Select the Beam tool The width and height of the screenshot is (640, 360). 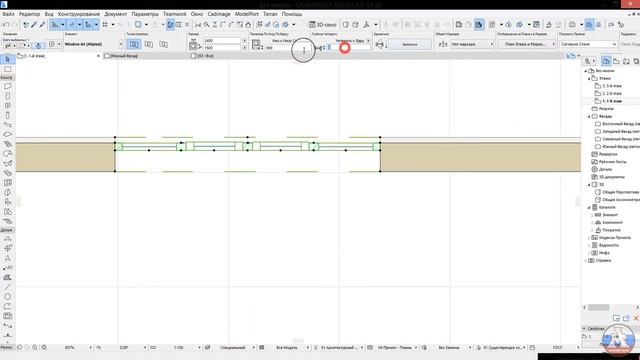7,125
